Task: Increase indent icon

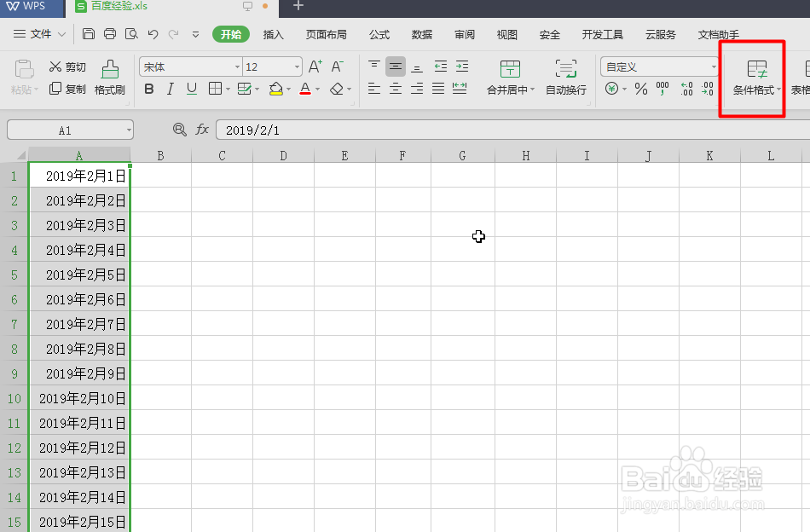Action: [462, 66]
